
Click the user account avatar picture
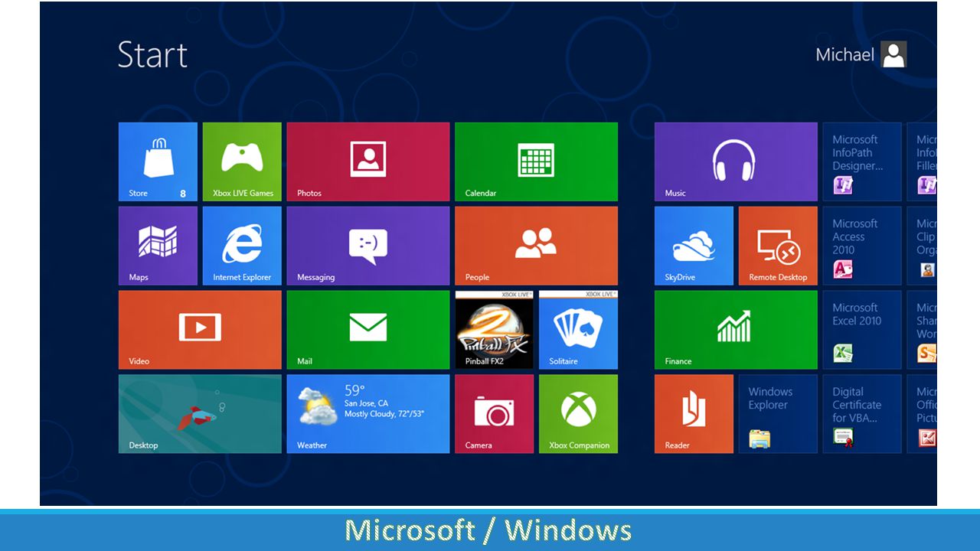893,54
